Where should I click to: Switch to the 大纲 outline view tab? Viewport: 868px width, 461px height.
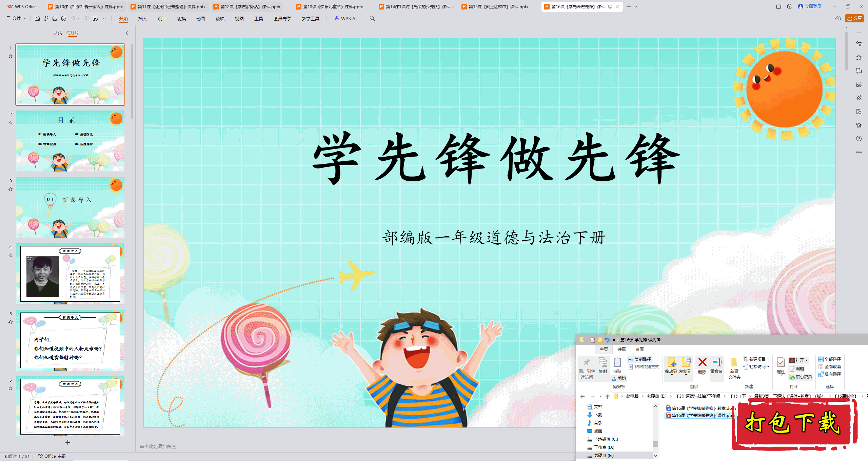pos(58,33)
